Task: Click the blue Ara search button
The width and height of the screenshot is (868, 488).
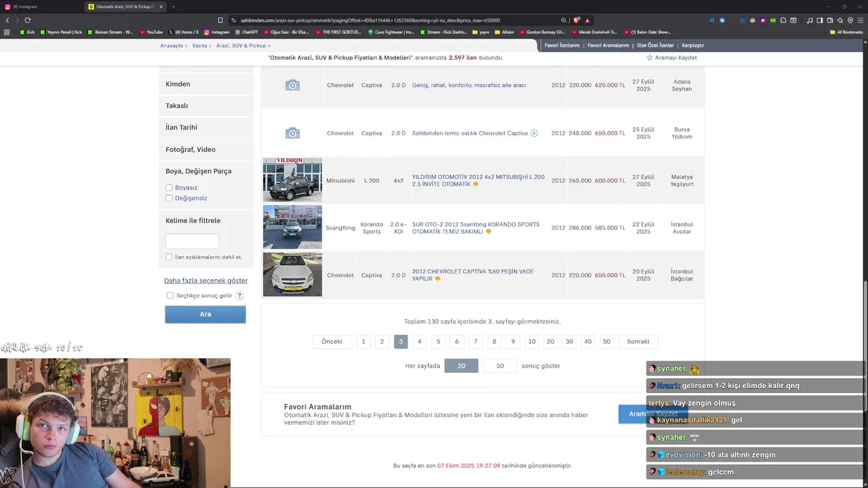Action: (x=205, y=314)
